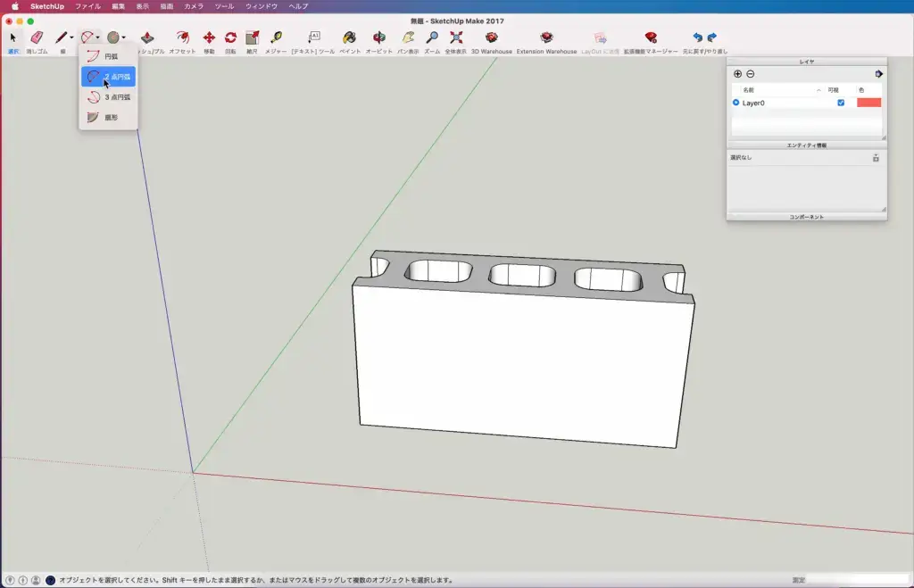This screenshot has width=914, height=588.
Task: Open the Instructor help status bar icon
Action: 50,581
